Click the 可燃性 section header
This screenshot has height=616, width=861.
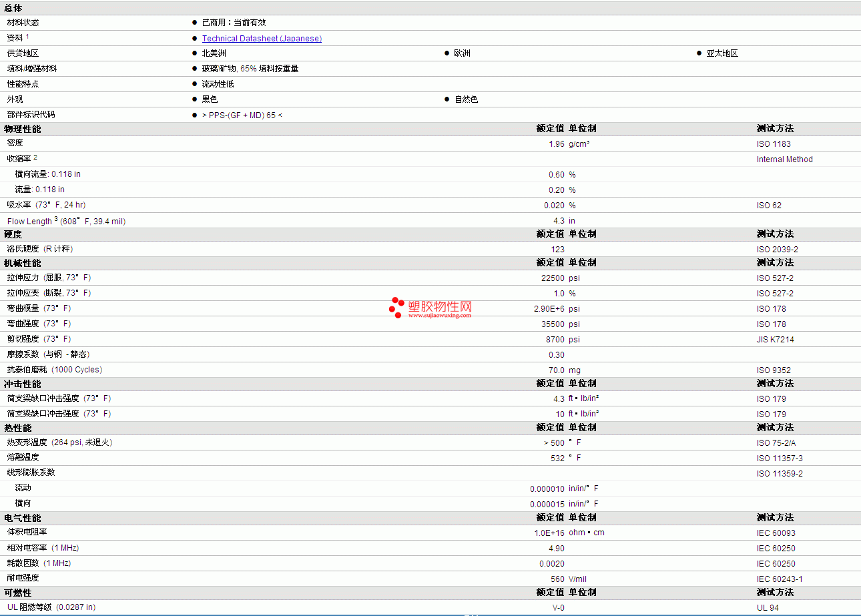click(x=17, y=593)
